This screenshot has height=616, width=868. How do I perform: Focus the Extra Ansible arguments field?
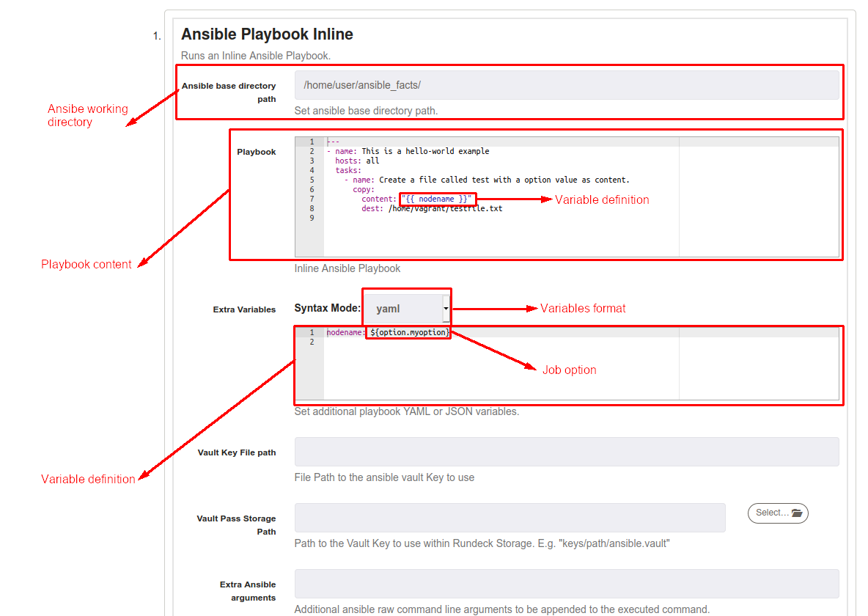point(566,583)
